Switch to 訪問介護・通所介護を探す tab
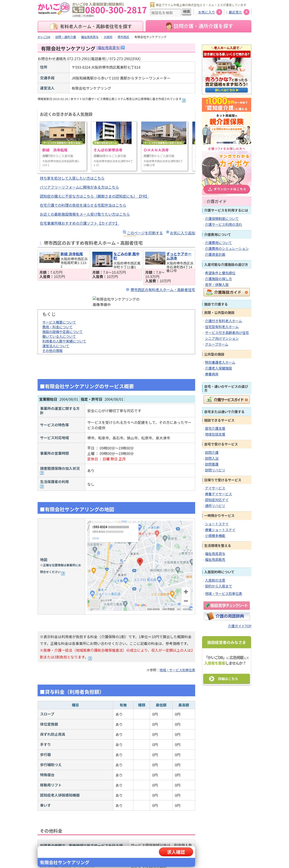 (199, 26)
